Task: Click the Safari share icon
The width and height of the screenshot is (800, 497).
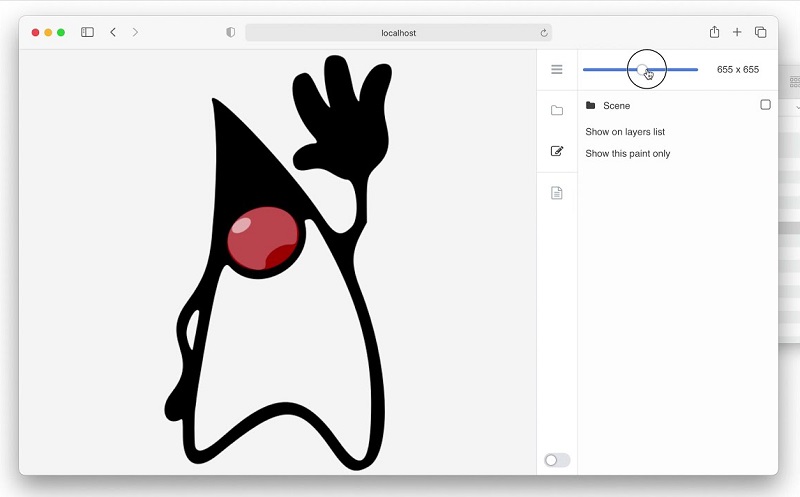Action: click(x=714, y=32)
